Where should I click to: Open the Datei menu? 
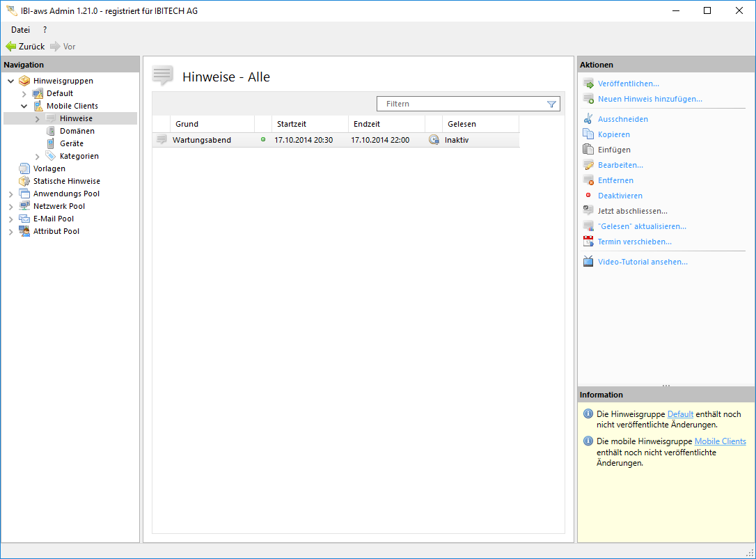pos(20,30)
